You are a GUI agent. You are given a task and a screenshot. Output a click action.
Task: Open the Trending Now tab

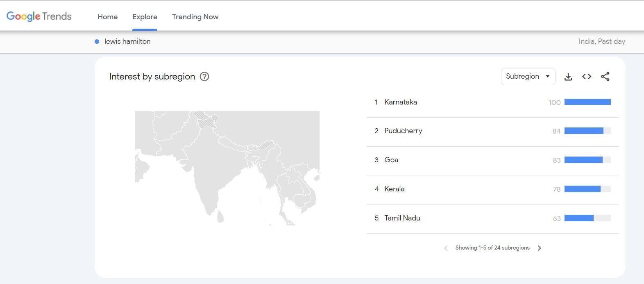point(195,17)
